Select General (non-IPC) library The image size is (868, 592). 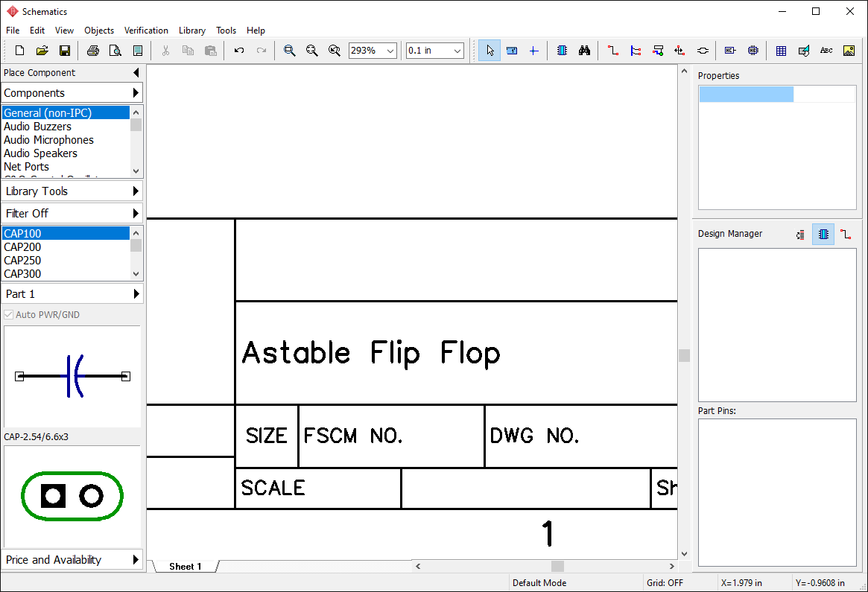coord(66,113)
